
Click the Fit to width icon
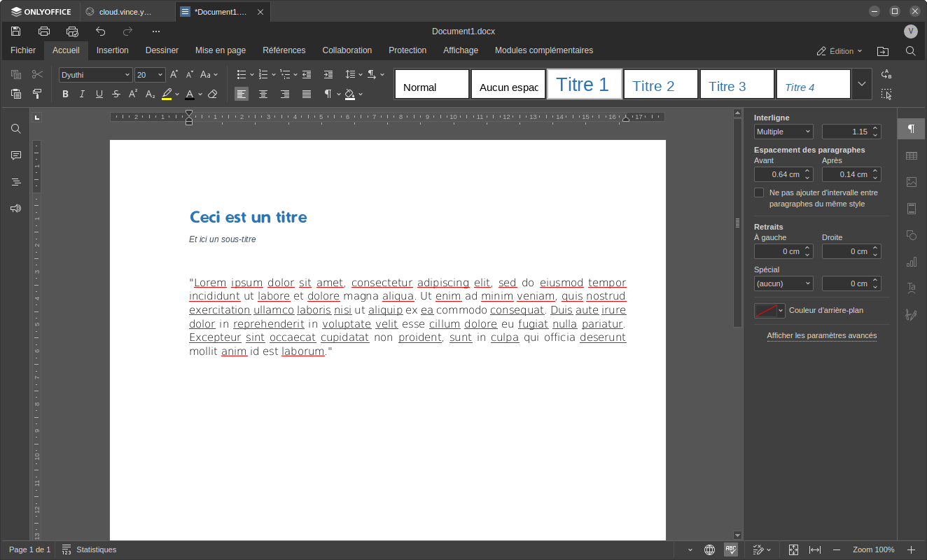point(815,550)
